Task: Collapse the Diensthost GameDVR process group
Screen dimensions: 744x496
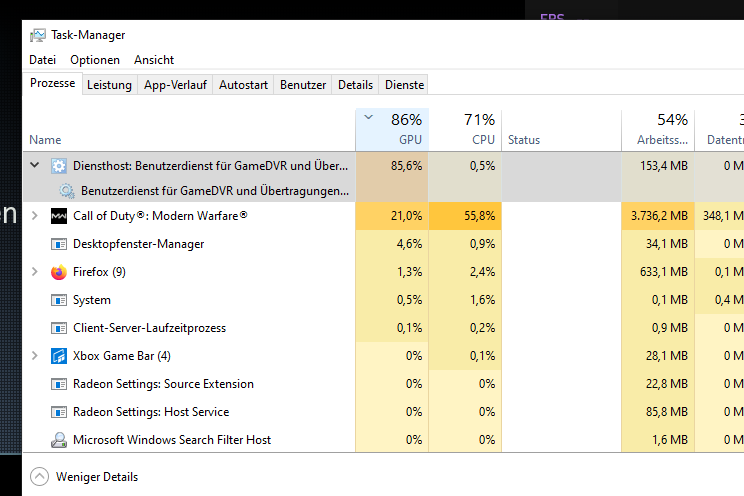Action: pos(34,165)
